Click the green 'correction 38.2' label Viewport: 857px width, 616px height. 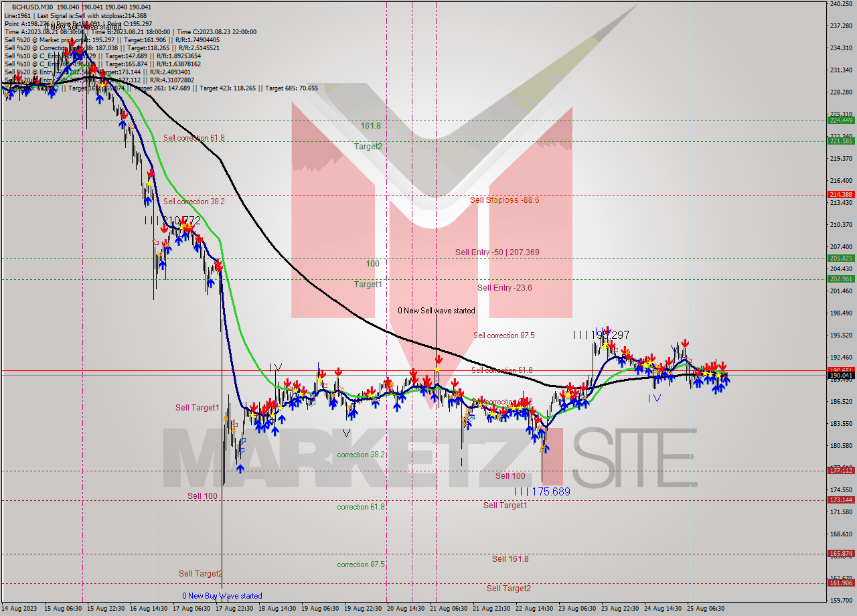pyautogui.click(x=361, y=455)
